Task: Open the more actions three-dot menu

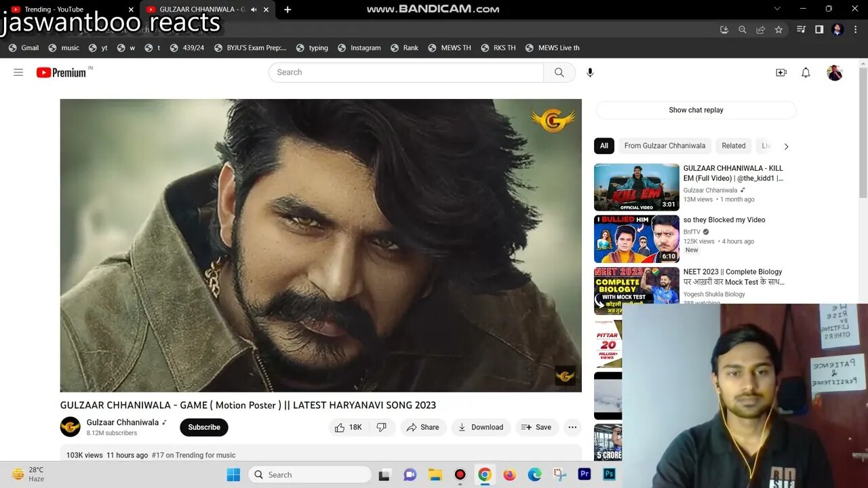Action: pyautogui.click(x=572, y=427)
